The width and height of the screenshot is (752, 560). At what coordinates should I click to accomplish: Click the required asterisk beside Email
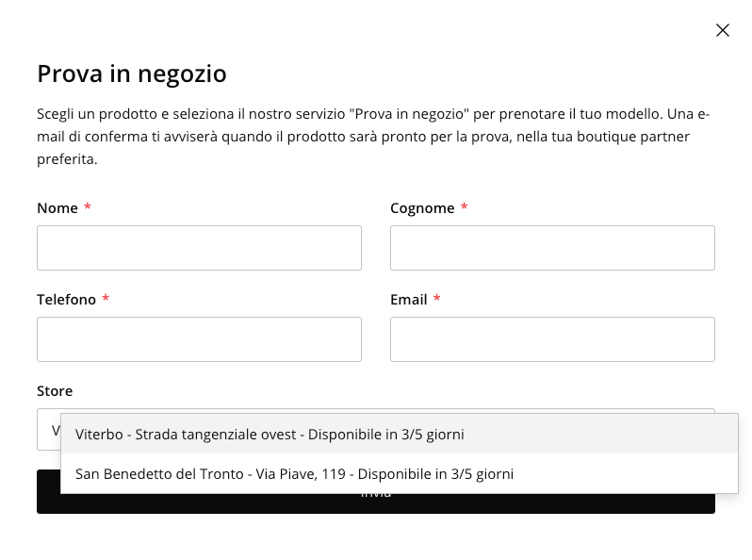(x=437, y=299)
